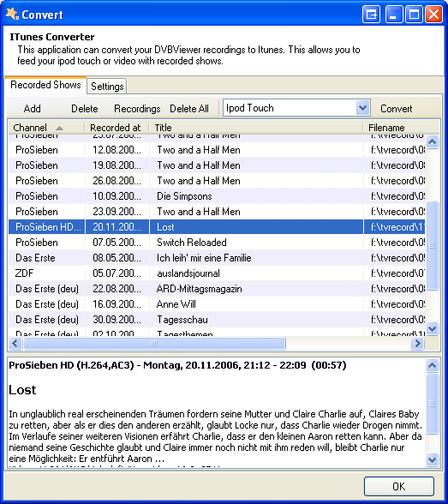Screen dimensions: 448x504
Task: Select the Die Simpsons recording
Action: (x=217, y=196)
